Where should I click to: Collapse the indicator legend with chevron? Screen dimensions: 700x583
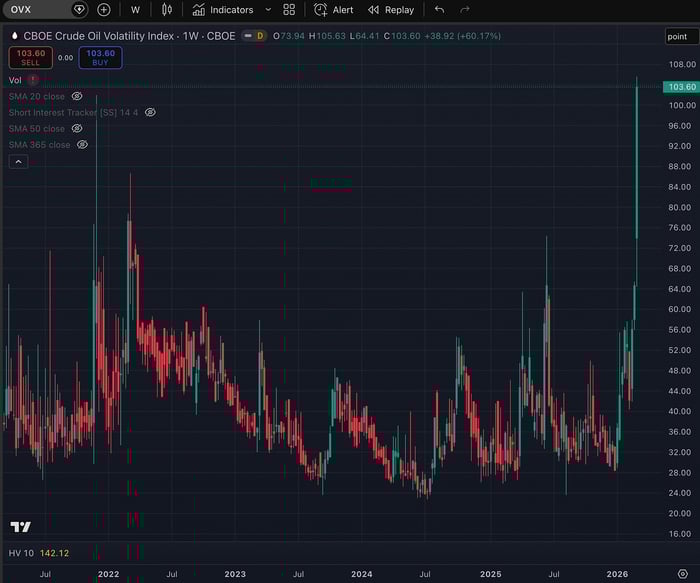point(18,161)
